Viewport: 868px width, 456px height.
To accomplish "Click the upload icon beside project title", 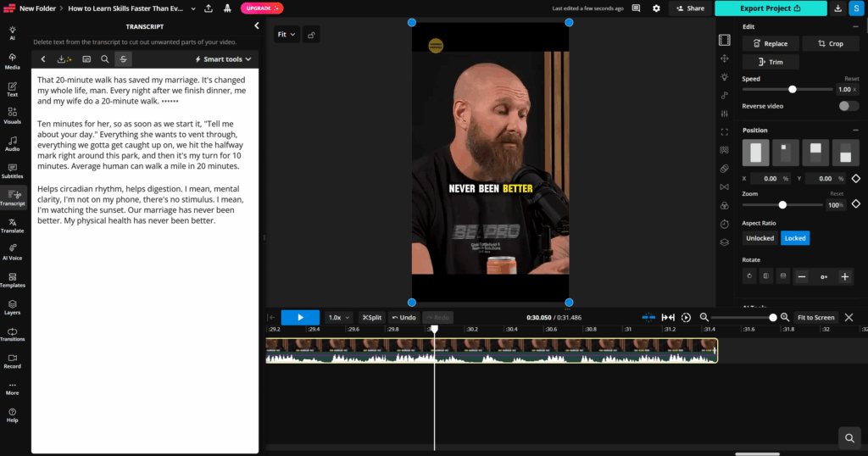I will 209,8.
